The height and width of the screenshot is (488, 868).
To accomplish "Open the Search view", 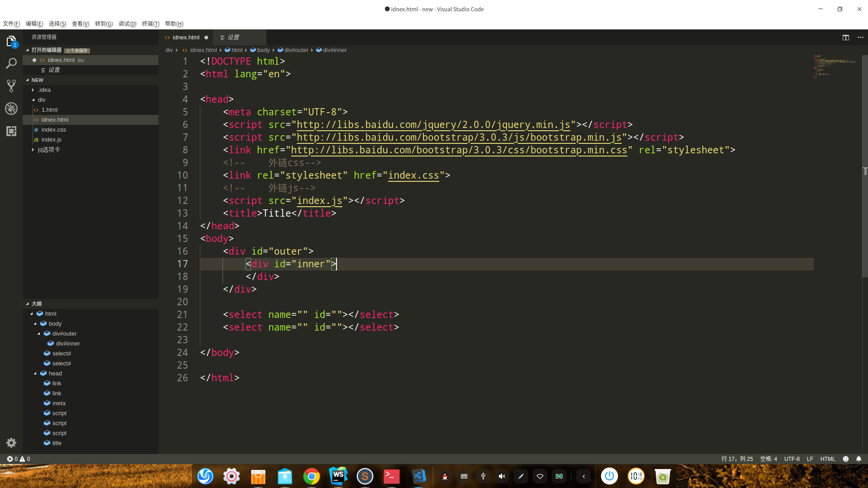I will coord(11,63).
